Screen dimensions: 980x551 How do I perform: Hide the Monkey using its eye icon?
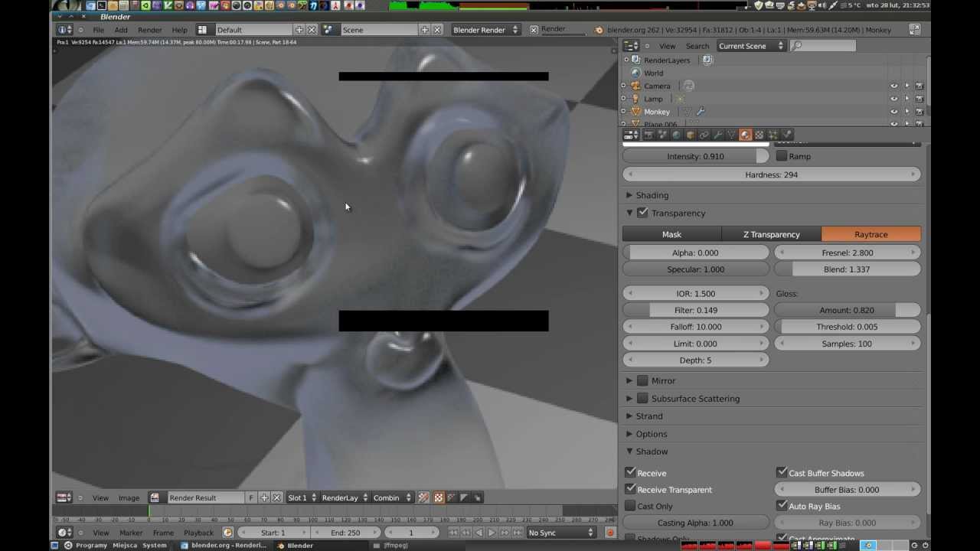click(x=893, y=112)
